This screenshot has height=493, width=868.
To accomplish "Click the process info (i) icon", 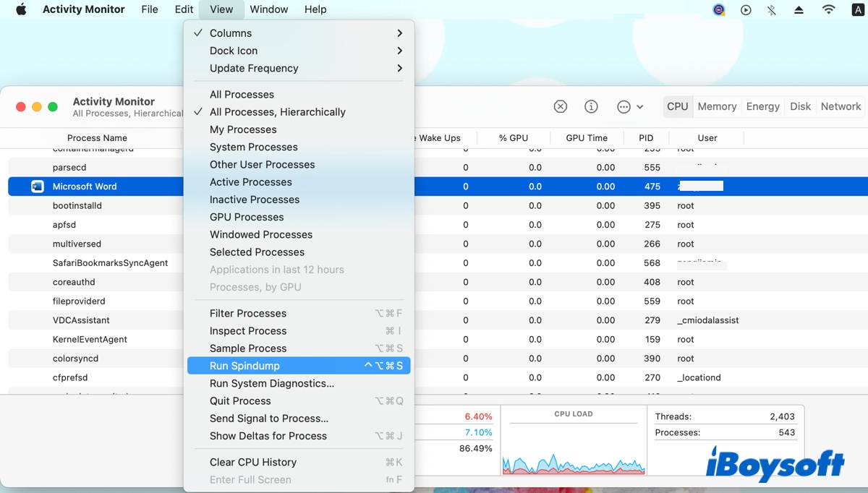I will pos(591,106).
